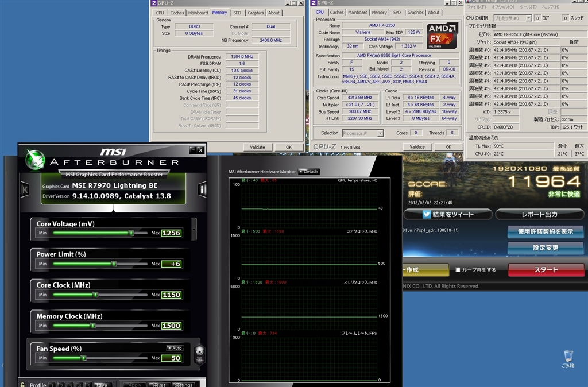Viewport: 588px width, 387px height.
Task: Click the Twitter bird on the tweet results button
Action: (427, 214)
